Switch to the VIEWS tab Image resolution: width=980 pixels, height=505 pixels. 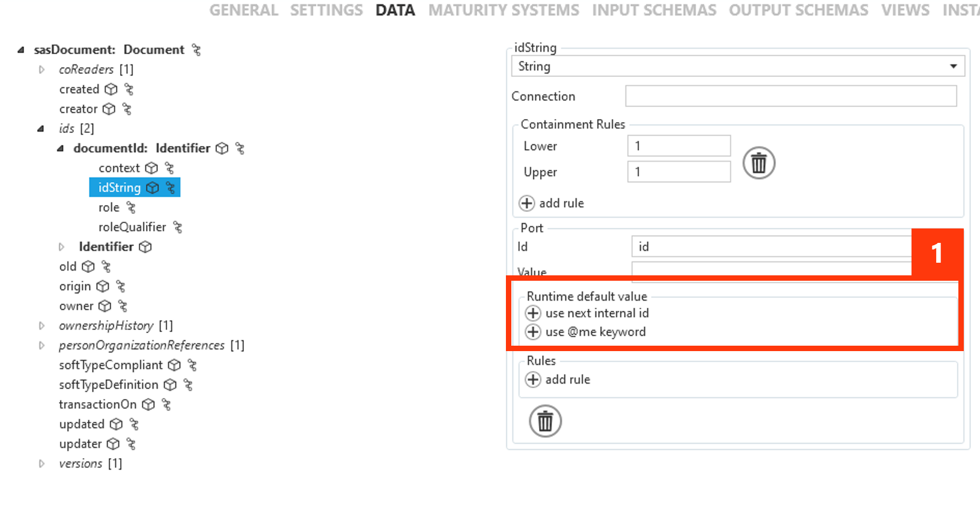pos(905,10)
